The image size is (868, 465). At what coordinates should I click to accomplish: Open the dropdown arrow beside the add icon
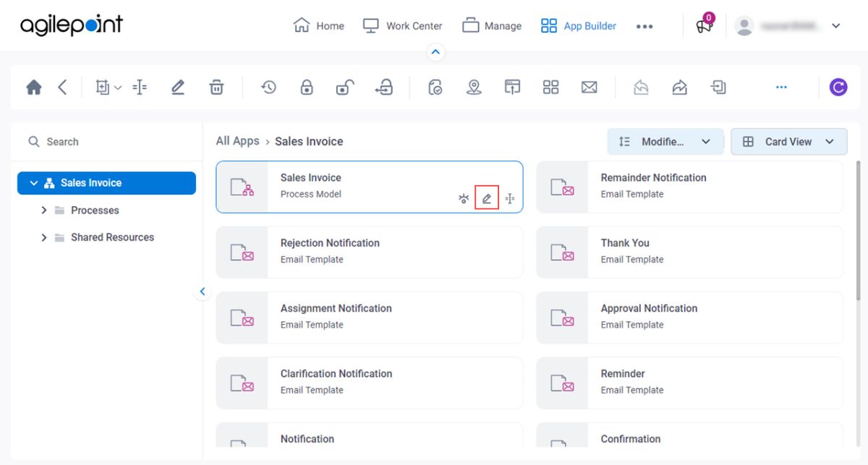pos(118,88)
